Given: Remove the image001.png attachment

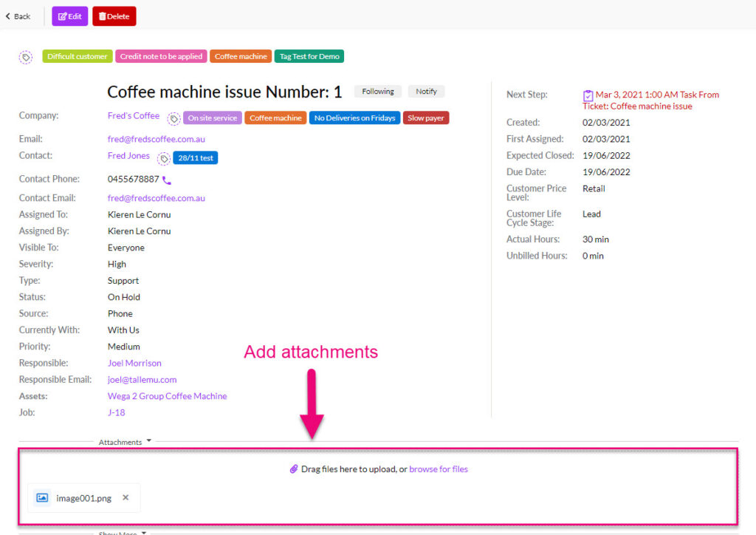Looking at the screenshot, I should [x=126, y=497].
